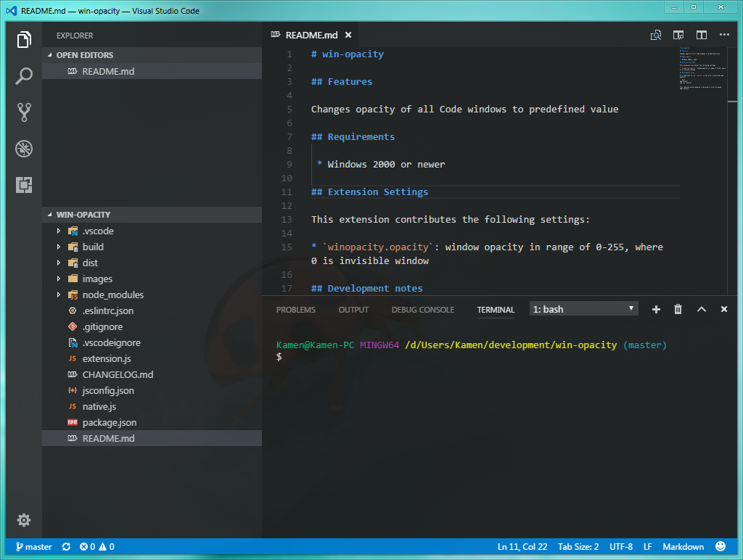This screenshot has width=743, height=560.
Task: Click the editor vertical scrollbar
Action: coord(733,170)
